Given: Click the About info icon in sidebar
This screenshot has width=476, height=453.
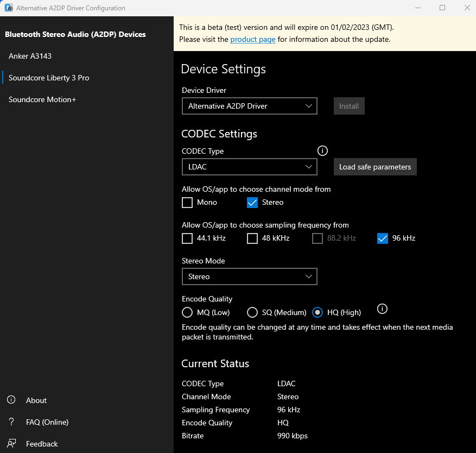Looking at the screenshot, I should [x=11, y=400].
